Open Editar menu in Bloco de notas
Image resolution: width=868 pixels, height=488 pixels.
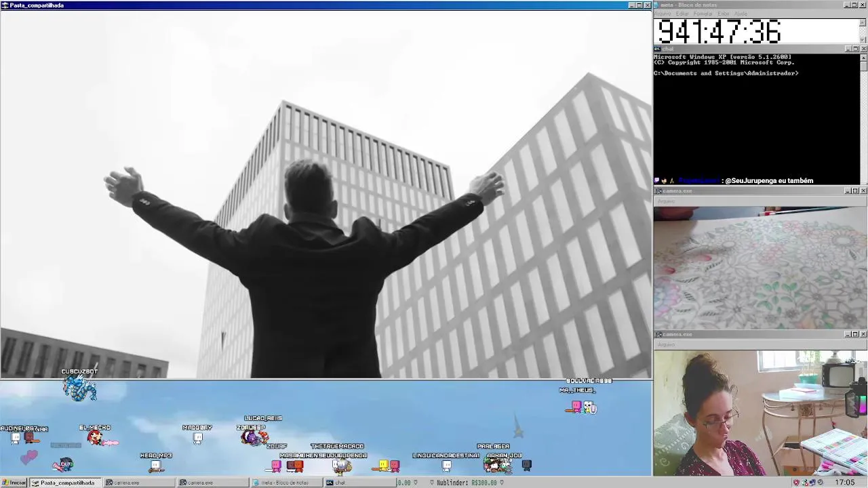[682, 14]
